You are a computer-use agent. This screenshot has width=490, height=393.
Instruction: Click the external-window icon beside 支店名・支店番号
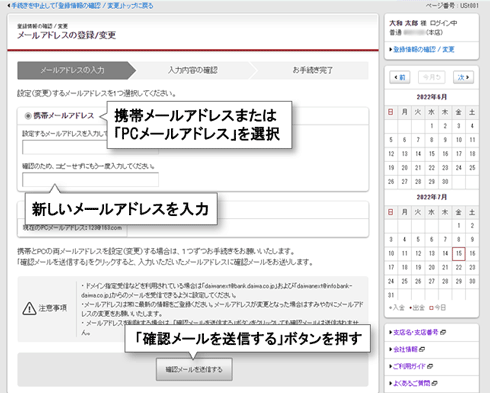443,332
